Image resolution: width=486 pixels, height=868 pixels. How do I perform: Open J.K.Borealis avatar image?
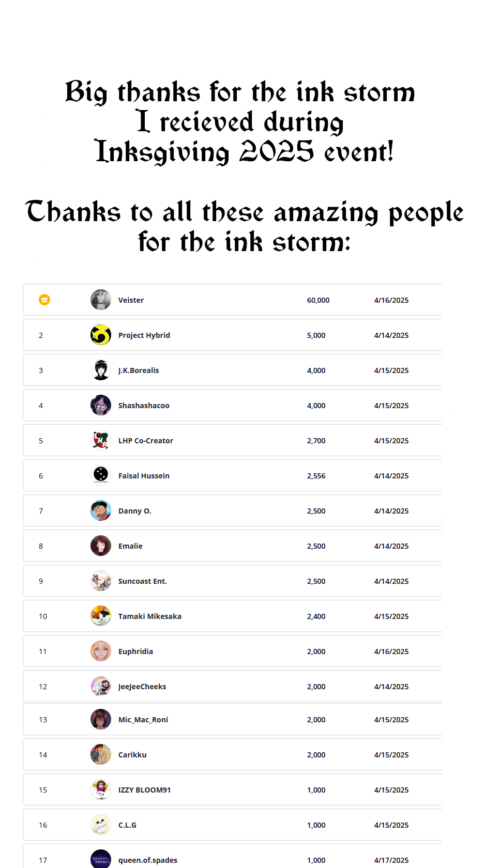[101, 370]
